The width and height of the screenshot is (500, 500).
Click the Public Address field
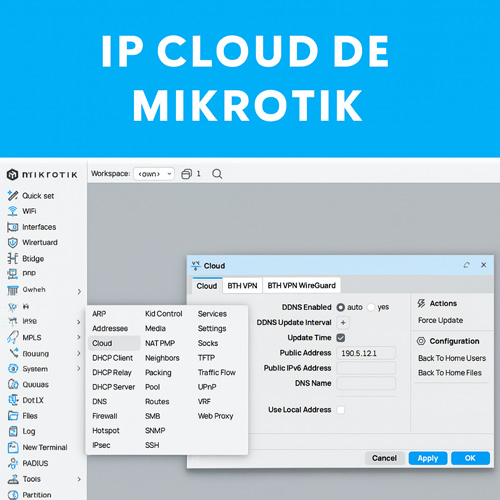click(366, 353)
